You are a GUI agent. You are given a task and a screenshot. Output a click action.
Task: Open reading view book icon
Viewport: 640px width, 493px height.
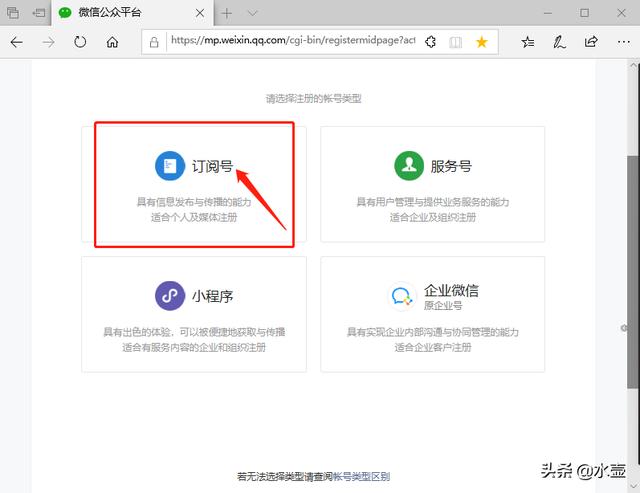[456, 42]
